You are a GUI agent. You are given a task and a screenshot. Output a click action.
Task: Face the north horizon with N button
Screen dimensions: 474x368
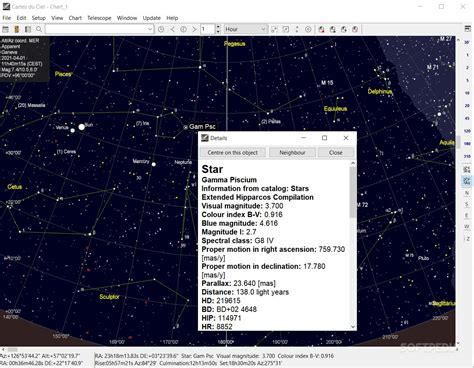point(467,193)
